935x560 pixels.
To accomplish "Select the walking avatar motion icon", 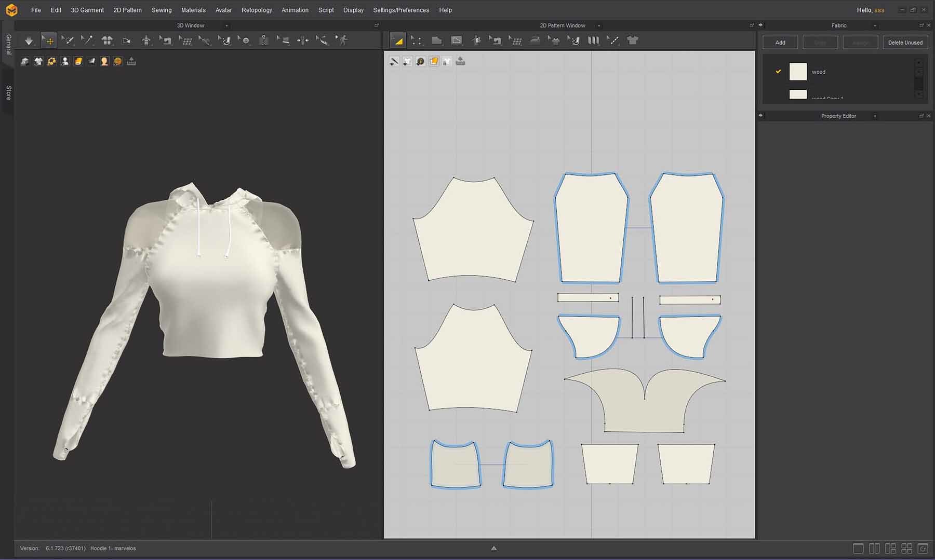I will coord(342,40).
